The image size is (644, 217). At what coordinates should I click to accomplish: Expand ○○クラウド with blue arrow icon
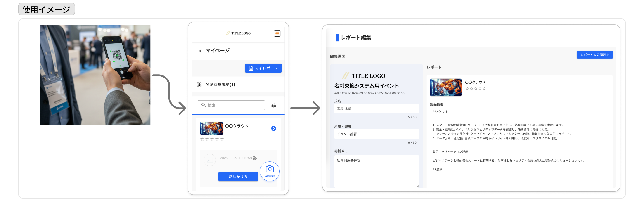pos(274,128)
